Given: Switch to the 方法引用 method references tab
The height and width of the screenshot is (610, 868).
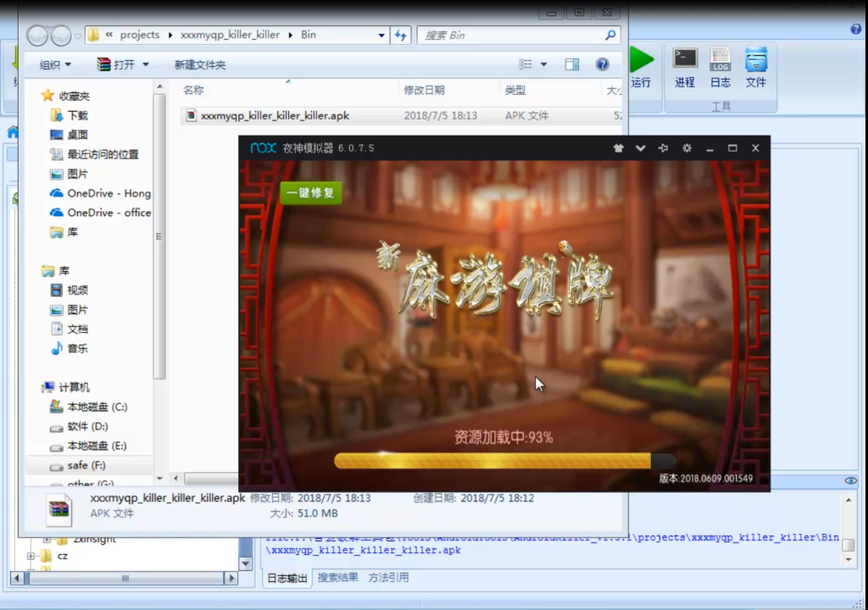Looking at the screenshot, I should tap(388, 577).
